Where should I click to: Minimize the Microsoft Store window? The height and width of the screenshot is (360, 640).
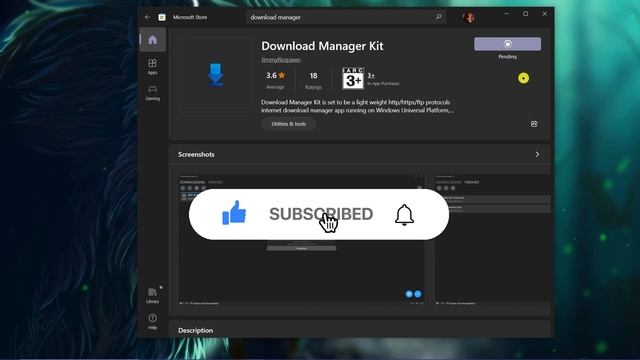click(507, 13)
